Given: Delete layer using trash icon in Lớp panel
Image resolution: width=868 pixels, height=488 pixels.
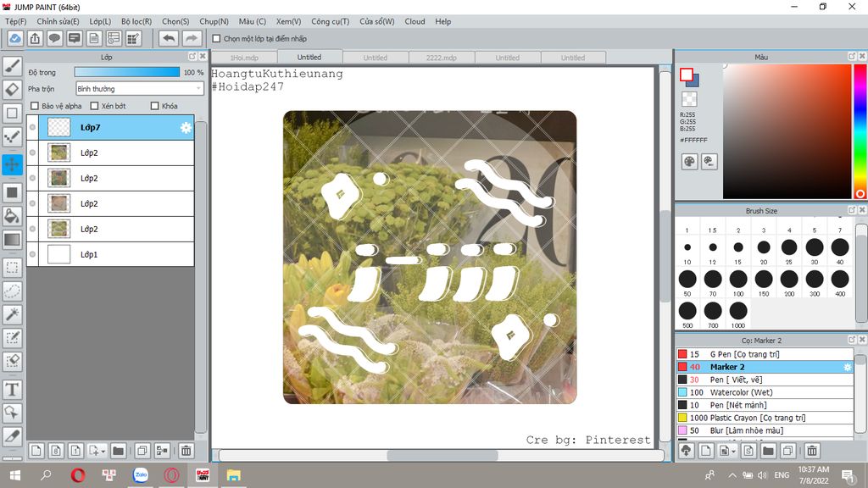Looking at the screenshot, I should click(186, 451).
